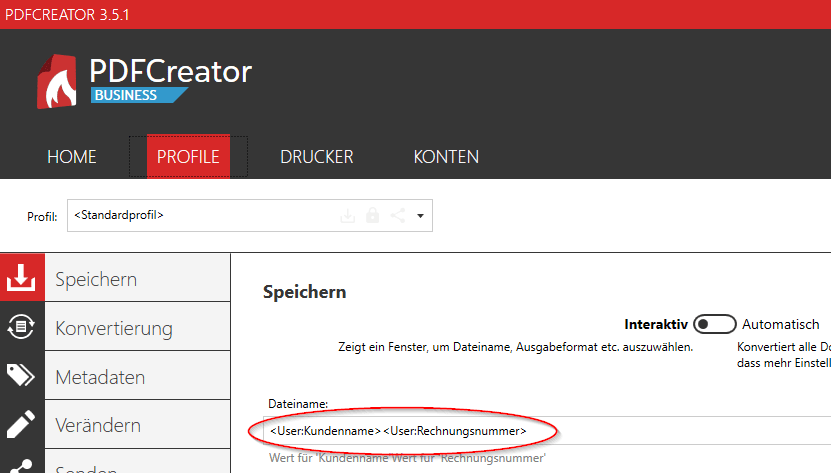This screenshot has width=831, height=473.
Task: Click the Interaktiv label
Action: [656, 324]
